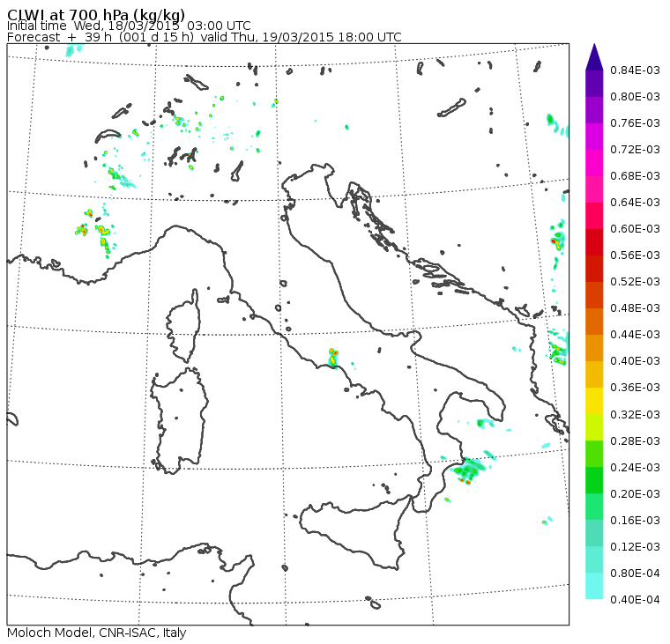Click the 0.80E-04 legend label
This screenshot has width=670, height=644.
click(x=635, y=574)
